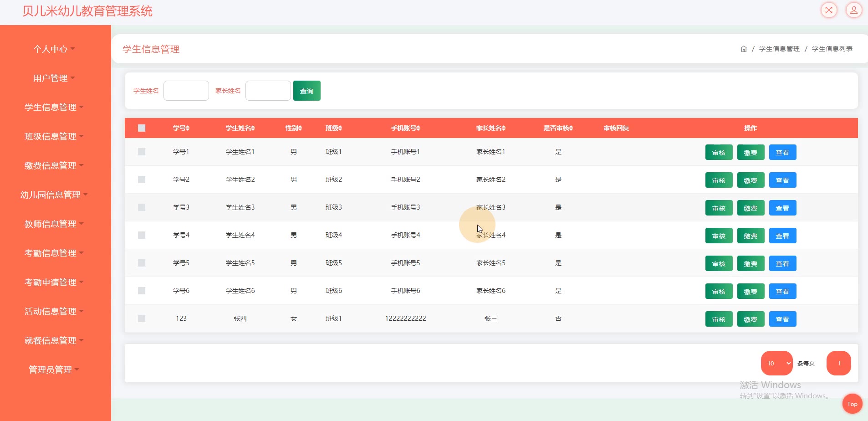
Task: Check the row checkbox for 学号3
Action: [142, 207]
